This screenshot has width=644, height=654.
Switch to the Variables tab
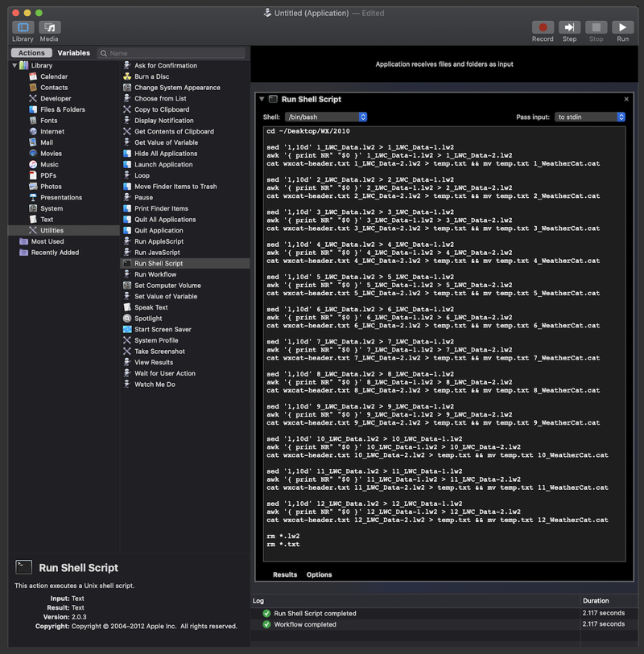(74, 53)
